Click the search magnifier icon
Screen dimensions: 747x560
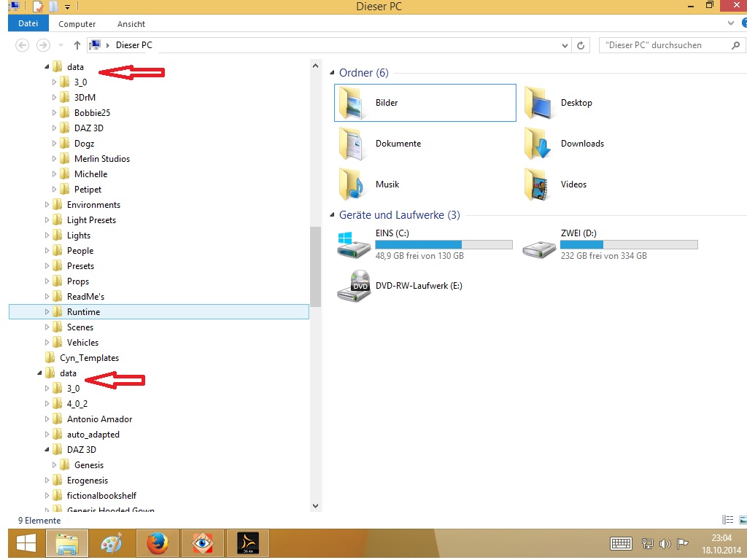pos(735,45)
